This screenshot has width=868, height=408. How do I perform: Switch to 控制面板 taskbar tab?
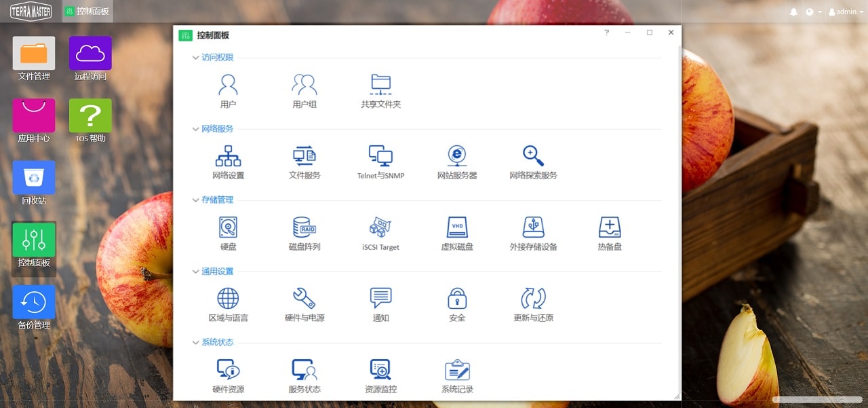coord(87,12)
